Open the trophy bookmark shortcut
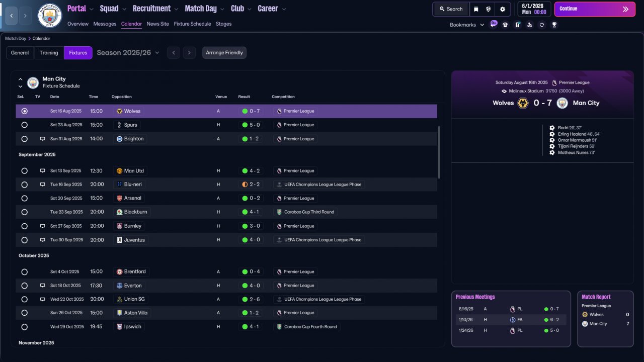Viewport: 644px width, 362px height. (554, 25)
